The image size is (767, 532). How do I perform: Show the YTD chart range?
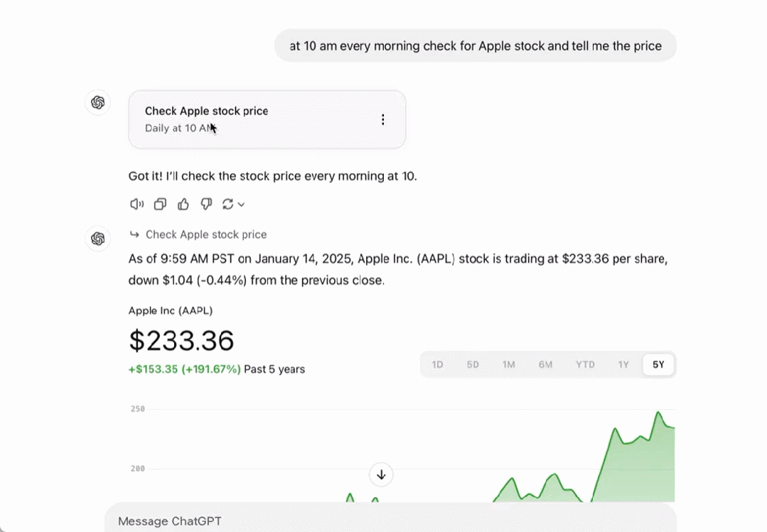tap(585, 364)
